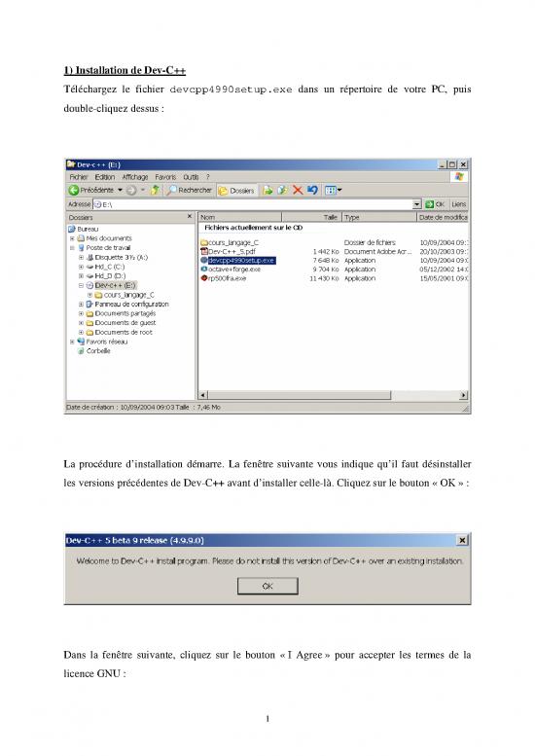Click the PDF icon of Dev-C++_S.pdf

click(x=204, y=252)
